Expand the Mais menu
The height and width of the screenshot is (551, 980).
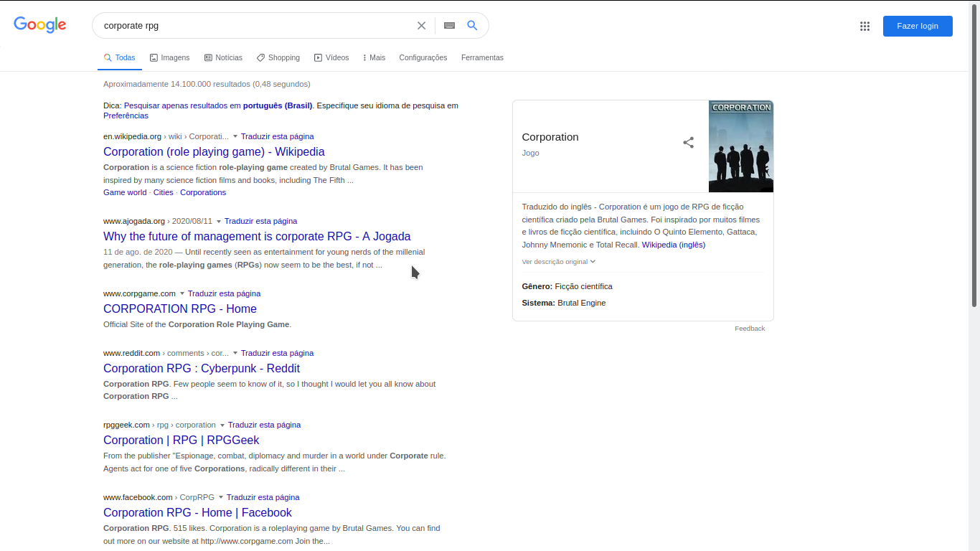[x=374, y=57]
